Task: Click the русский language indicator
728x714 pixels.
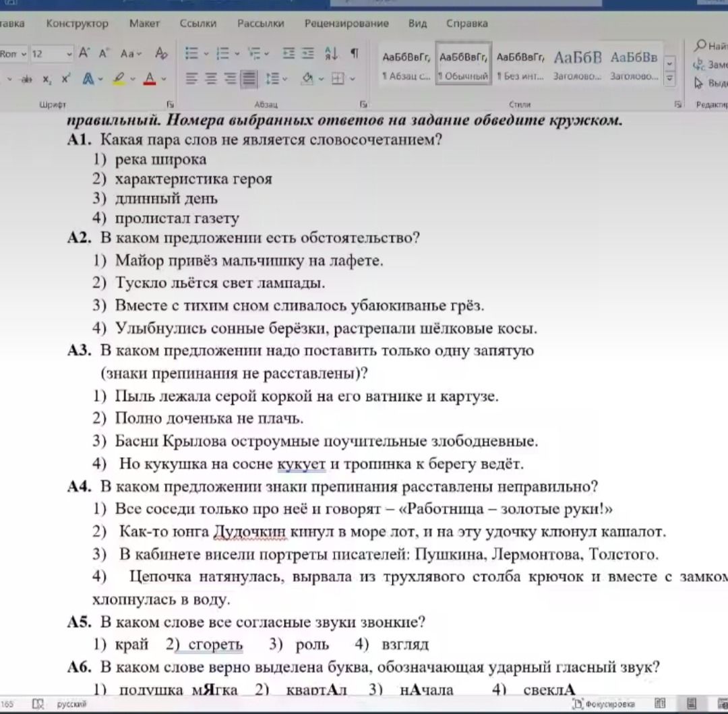Action: click(x=71, y=705)
